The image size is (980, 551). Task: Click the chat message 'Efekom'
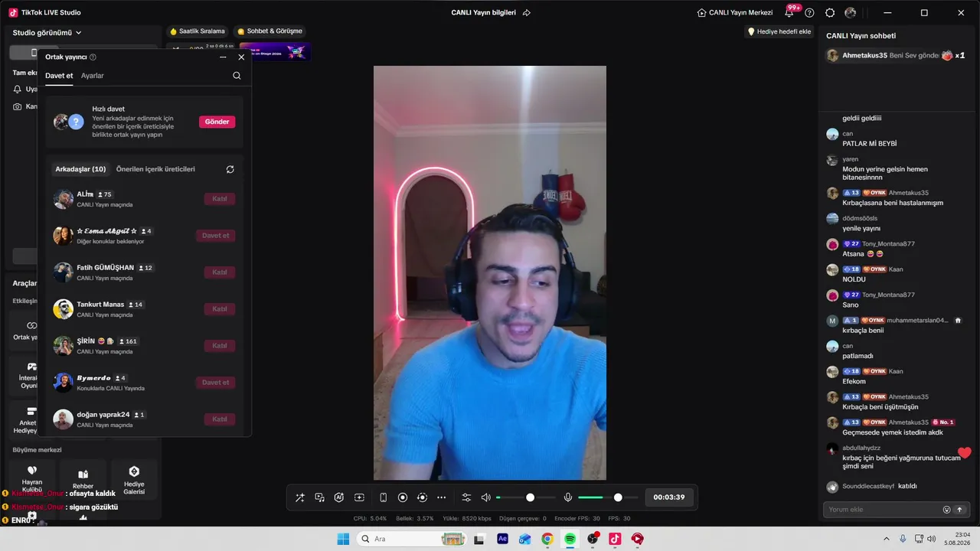pyautogui.click(x=854, y=381)
